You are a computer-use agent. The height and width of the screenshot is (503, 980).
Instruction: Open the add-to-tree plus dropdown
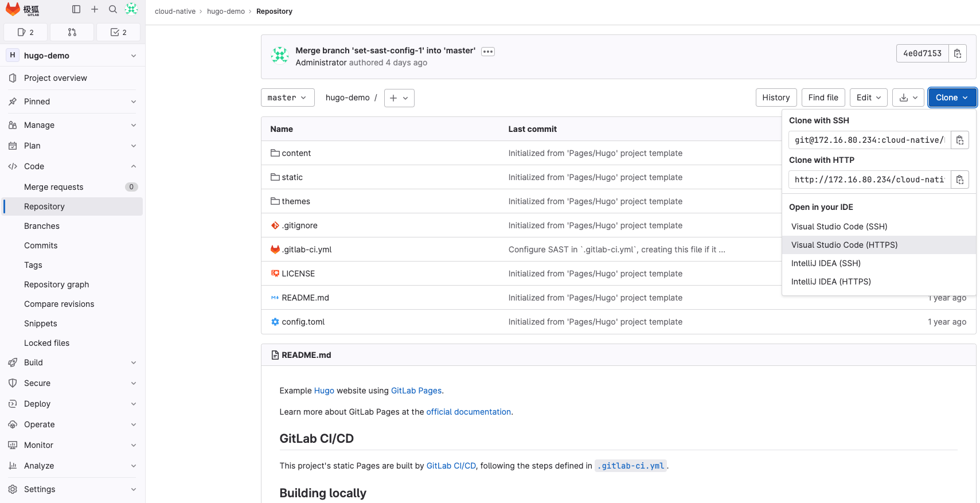click(x=399, y=98)
